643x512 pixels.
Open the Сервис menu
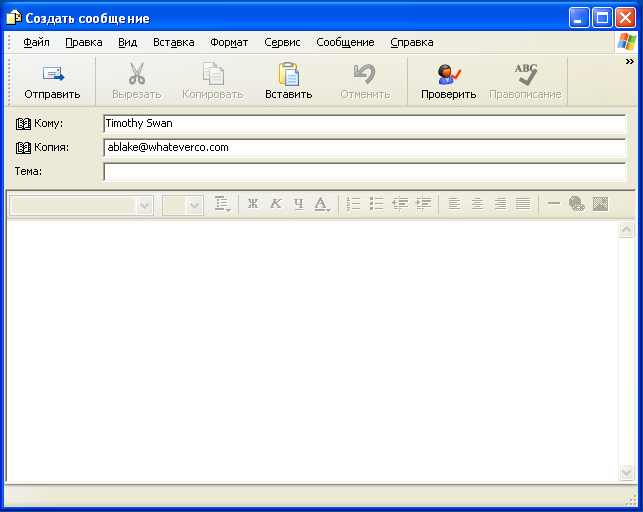282,42
